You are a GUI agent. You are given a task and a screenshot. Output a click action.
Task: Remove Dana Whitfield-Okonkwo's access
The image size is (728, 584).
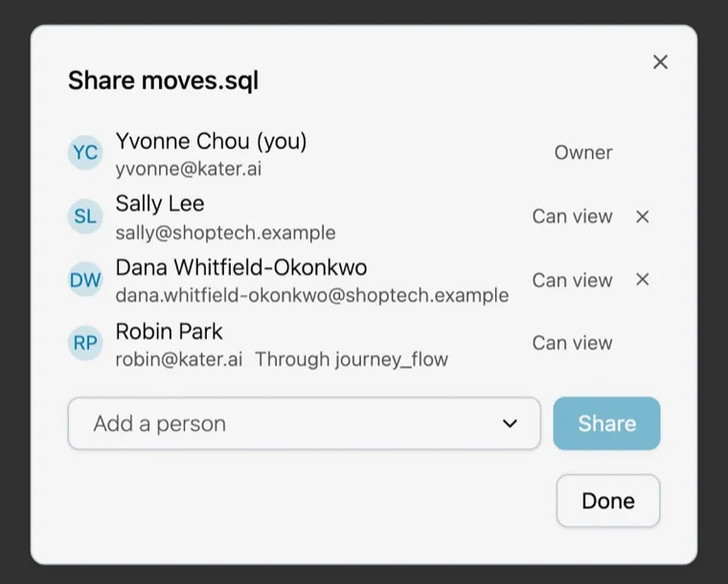tap(643, 280)
